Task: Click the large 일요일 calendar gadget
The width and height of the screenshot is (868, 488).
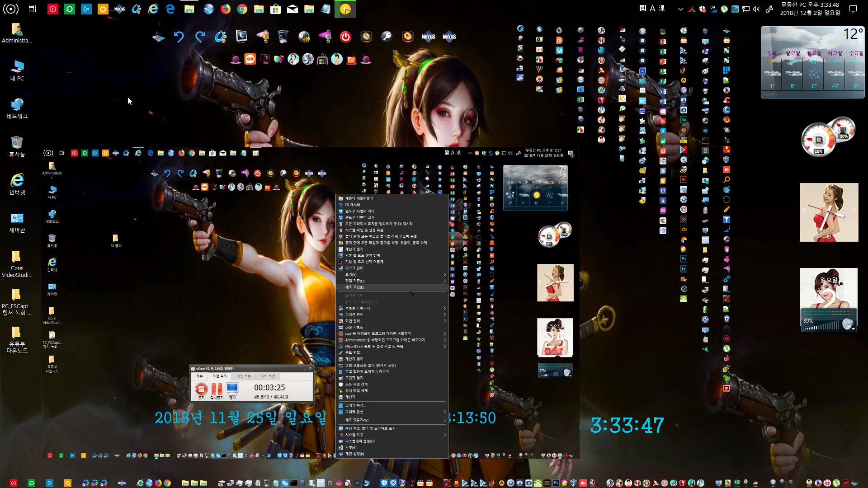Action: [829, 288]
